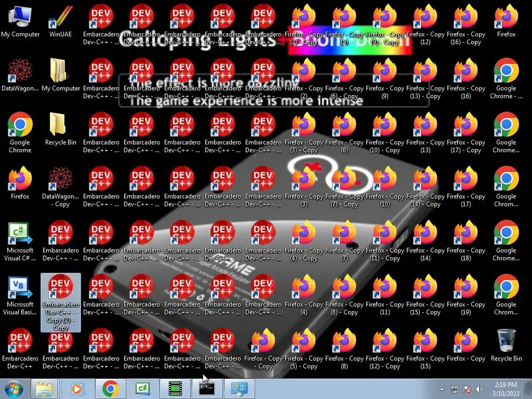Select highlighted Embarcadero Dev-C++ - Copy (2) - Copy
The image size is (532, 399).
tap(61, 303)
